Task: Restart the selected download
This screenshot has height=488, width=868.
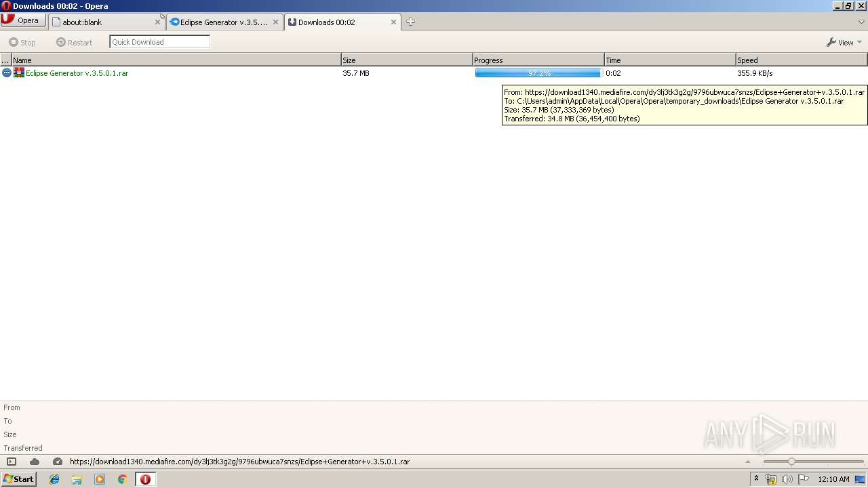Action: click(x=74, y=42)
